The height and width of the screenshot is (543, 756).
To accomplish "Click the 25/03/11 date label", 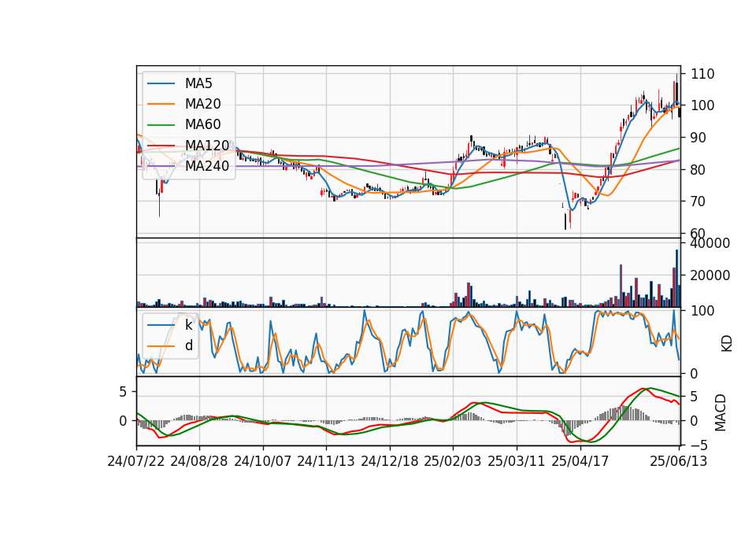I will click(x=517, y=461).
